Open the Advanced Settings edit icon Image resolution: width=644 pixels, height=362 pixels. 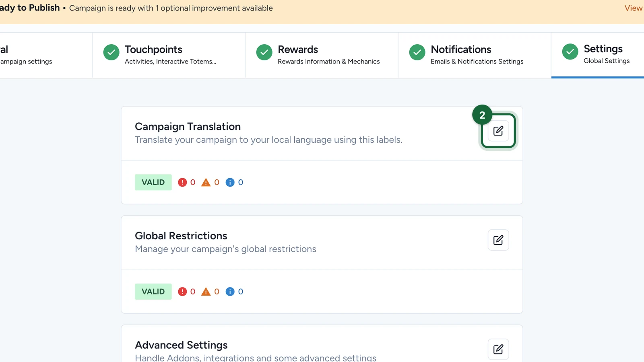498,349
